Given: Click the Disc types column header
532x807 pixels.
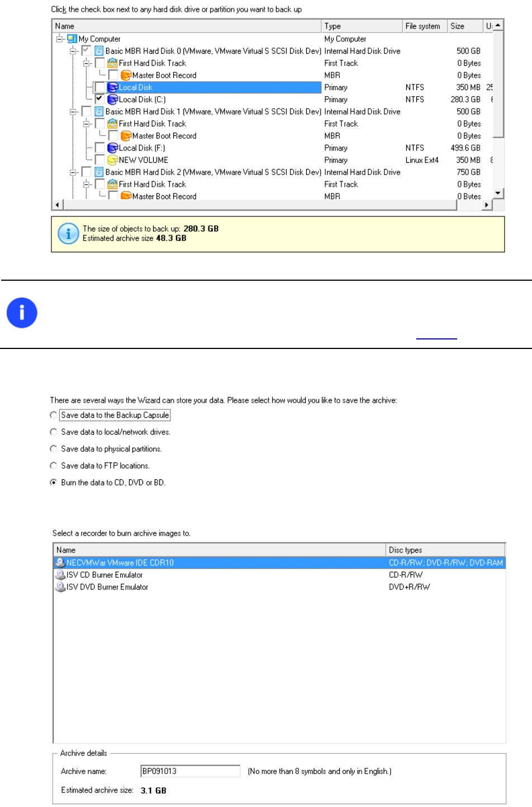Looking at the screenshot, I should click(x=445, y=550).
